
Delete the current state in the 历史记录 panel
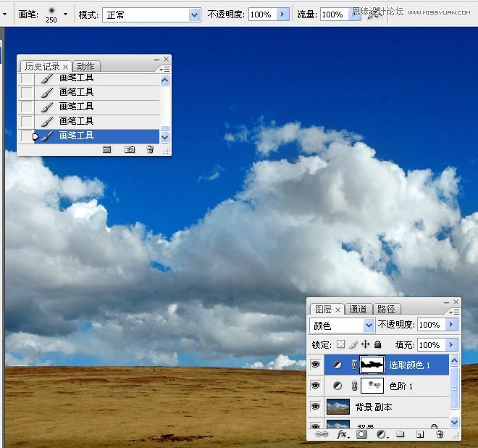[x=150, y=149]
